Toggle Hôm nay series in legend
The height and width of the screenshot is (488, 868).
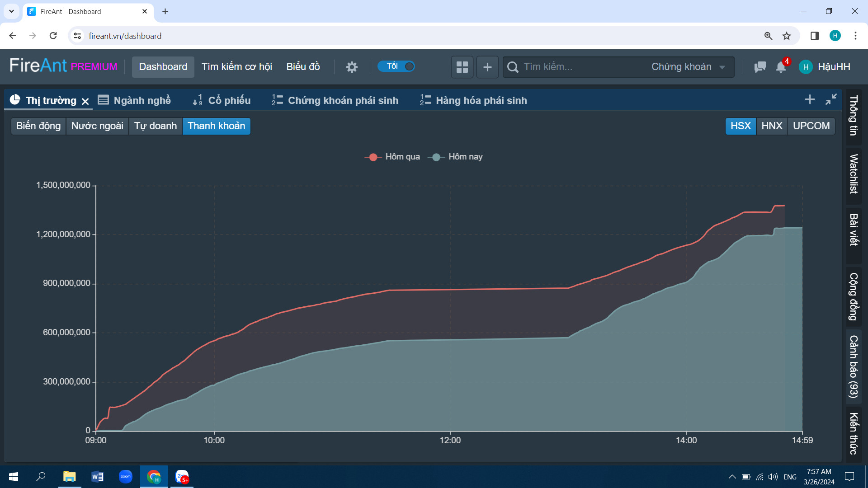(455, 157)
